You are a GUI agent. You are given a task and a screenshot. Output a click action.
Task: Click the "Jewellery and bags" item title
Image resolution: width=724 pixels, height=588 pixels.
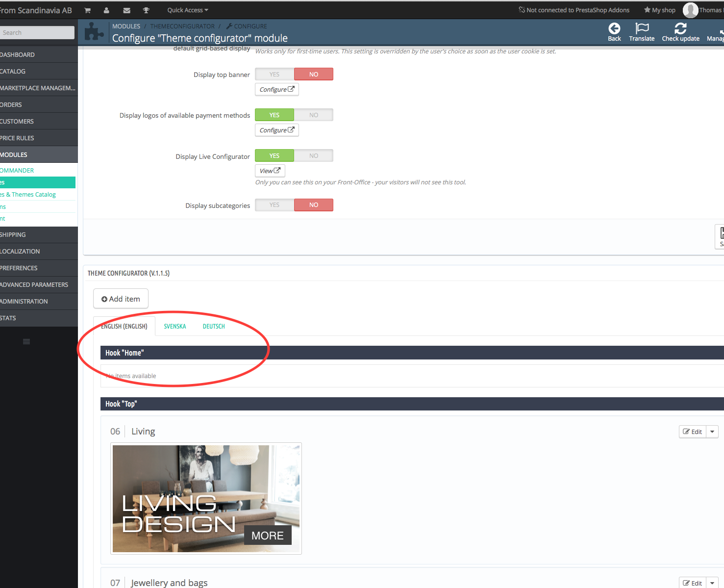(x=169, y=583)
